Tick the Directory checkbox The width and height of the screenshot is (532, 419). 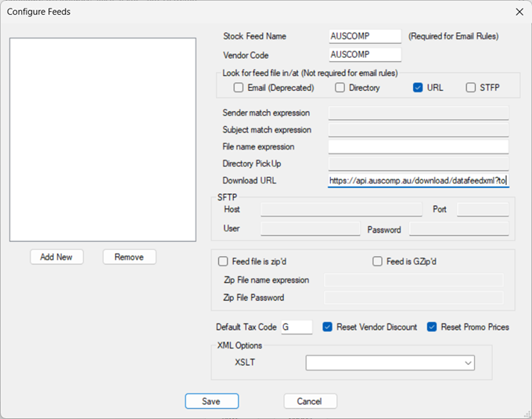point(340,88)
